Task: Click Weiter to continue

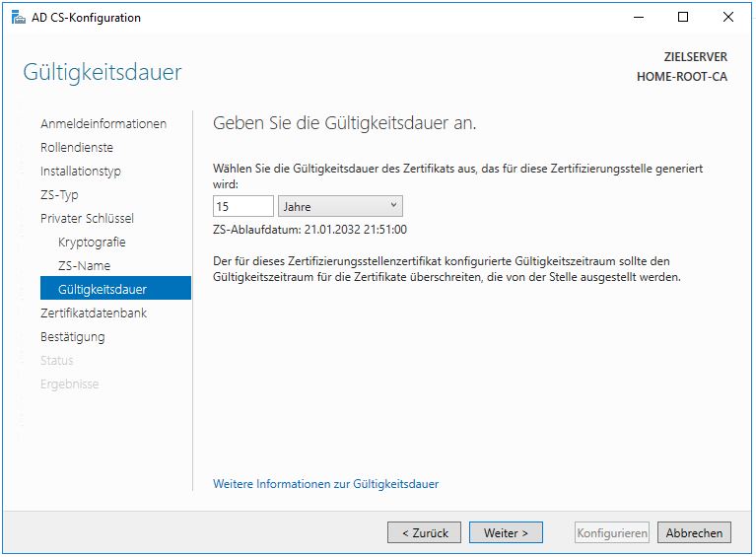Action: (x=506, y=532)
